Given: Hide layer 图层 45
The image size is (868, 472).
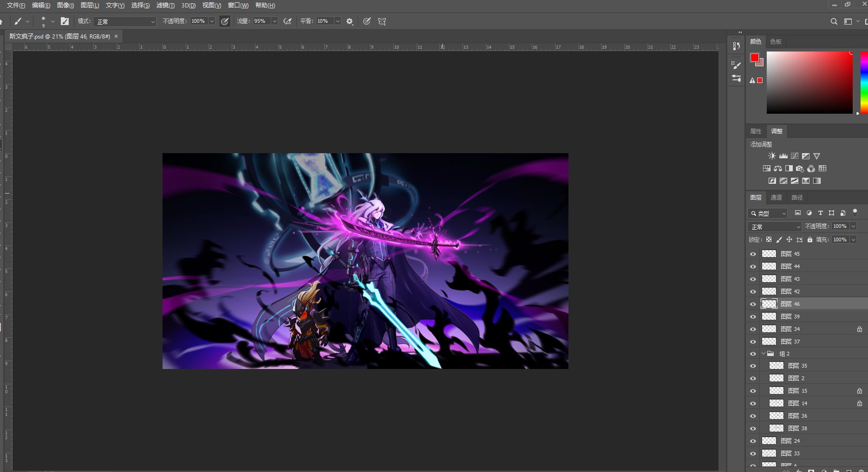Looking at the screenshot, I should (x=753, y=254).
